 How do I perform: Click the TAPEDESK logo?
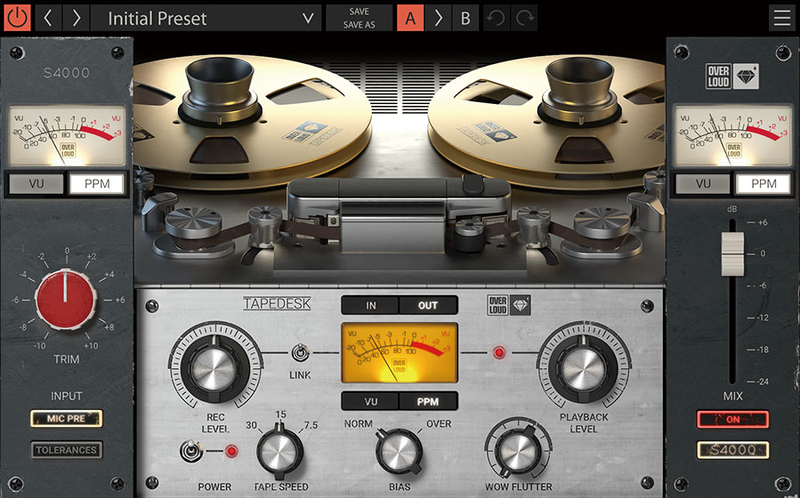click(277, 304)
